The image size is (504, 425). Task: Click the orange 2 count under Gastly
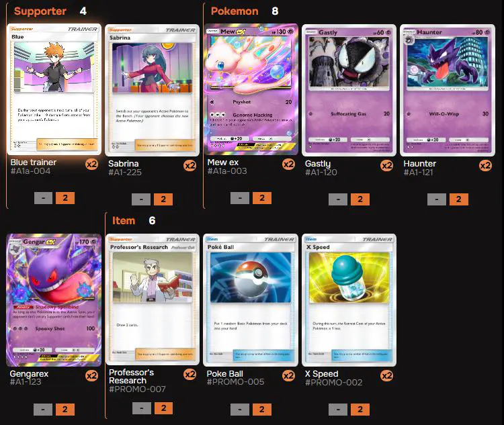[x=360, y=199]
